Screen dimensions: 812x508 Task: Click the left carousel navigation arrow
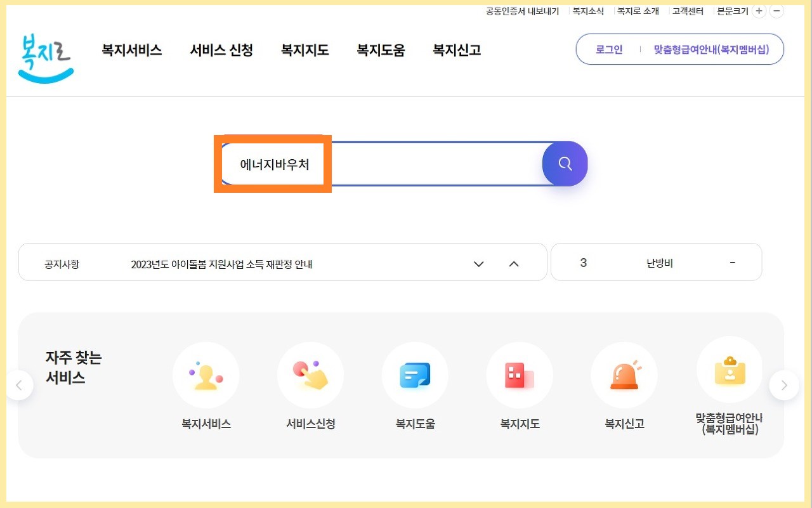(21, 385)
